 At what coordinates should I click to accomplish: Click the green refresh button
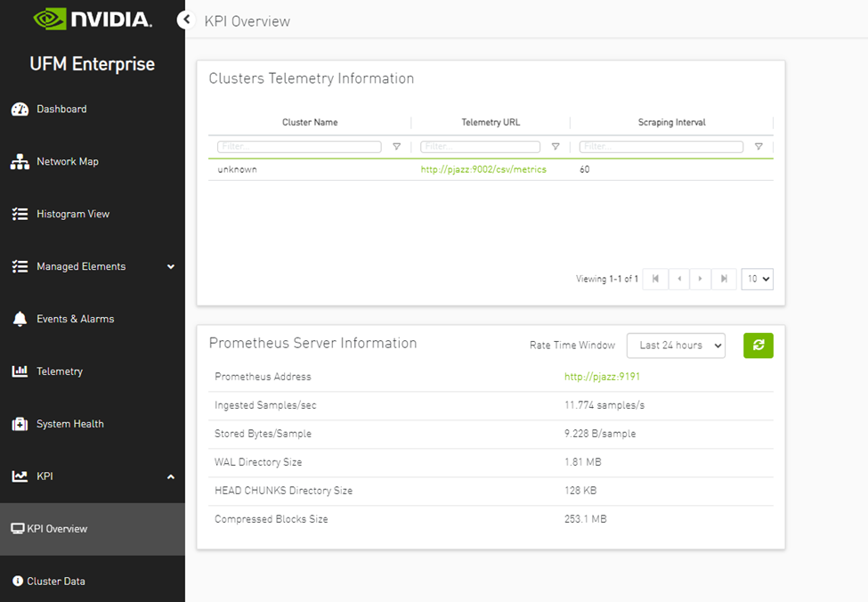[758, 346]
